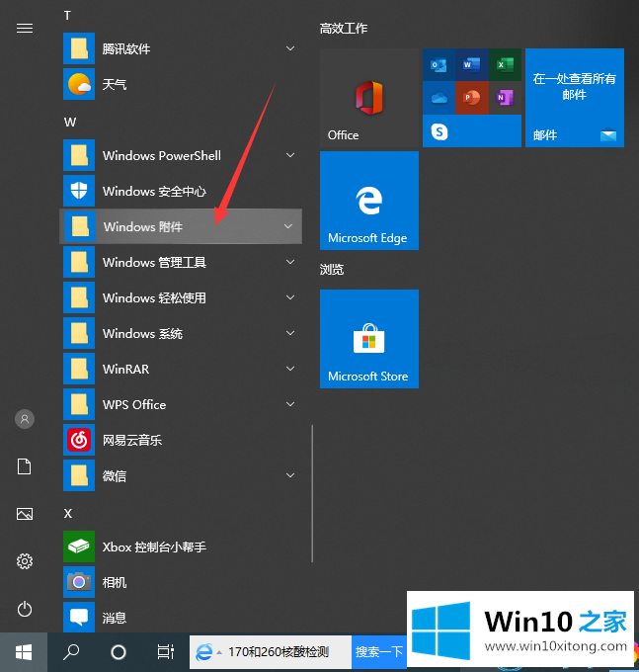Click the Power icon

pyautogui.click(x=25, y=609)
